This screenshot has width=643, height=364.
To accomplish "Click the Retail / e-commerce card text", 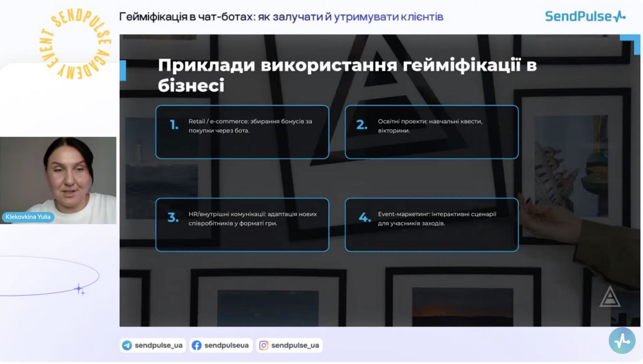I will (250, 126).
